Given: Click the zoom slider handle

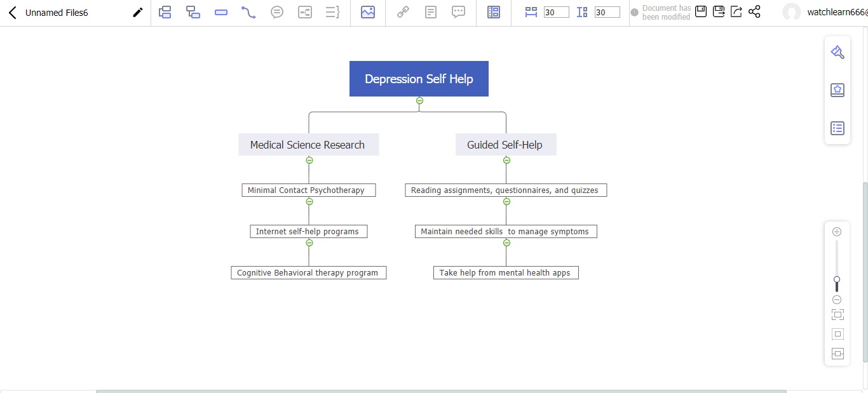Looking at the screenshot, I should 837,280.
